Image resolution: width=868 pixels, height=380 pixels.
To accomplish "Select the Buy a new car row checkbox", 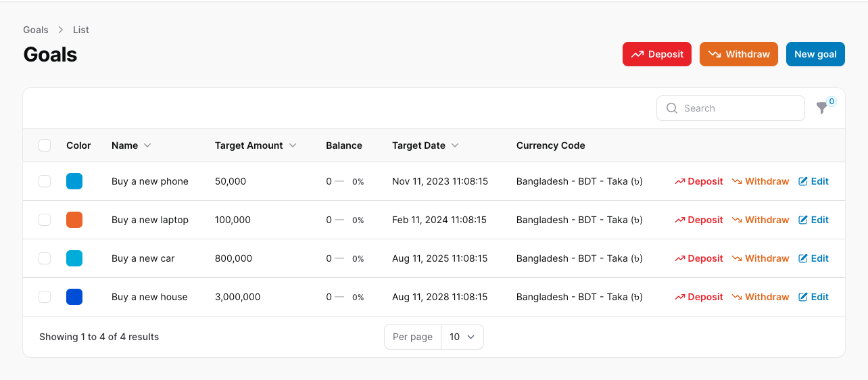I will tap(45, 258).
